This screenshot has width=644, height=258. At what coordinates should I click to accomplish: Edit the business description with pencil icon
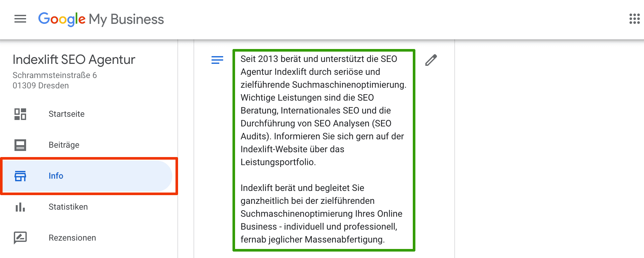(431, 60)
